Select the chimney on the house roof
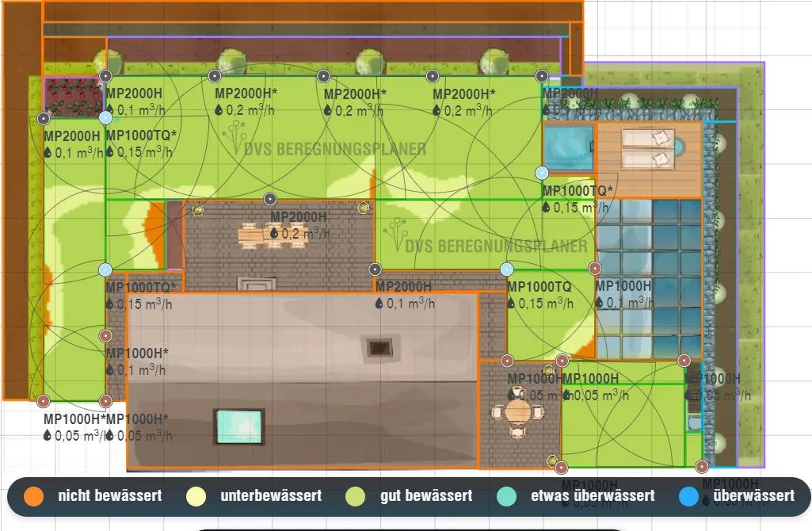 click(x=379, y=347)
